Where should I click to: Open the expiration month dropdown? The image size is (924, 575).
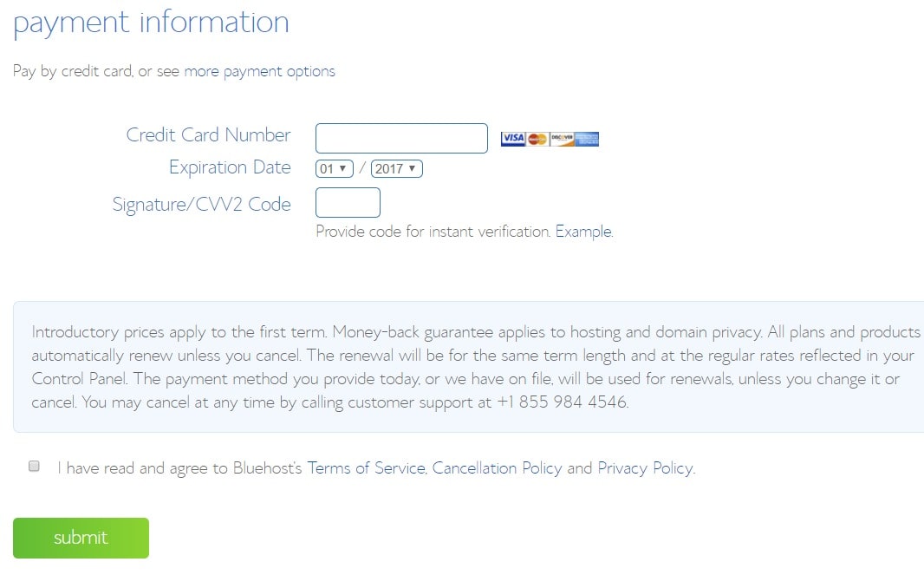(x=334, y=169)
